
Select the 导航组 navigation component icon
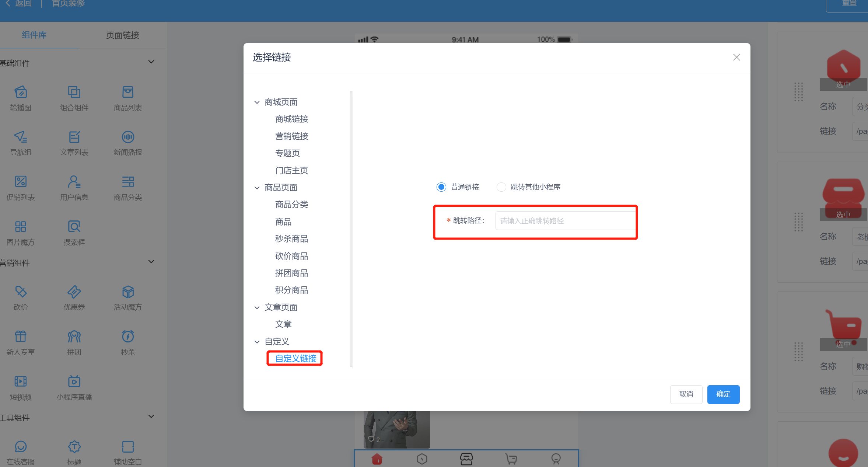click(x=21, y=137)
